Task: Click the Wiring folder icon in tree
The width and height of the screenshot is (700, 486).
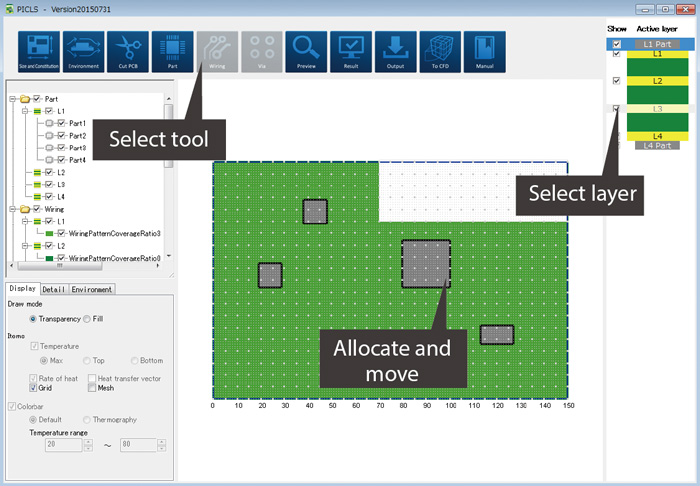Action: tap(25, 209)
